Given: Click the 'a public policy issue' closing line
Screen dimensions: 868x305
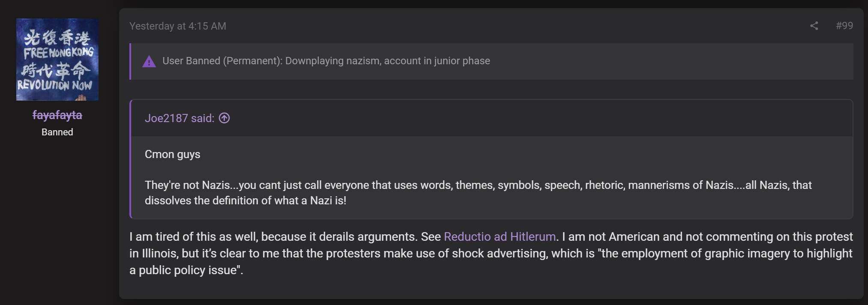Looking at the screenshot, I should [186, 270].
